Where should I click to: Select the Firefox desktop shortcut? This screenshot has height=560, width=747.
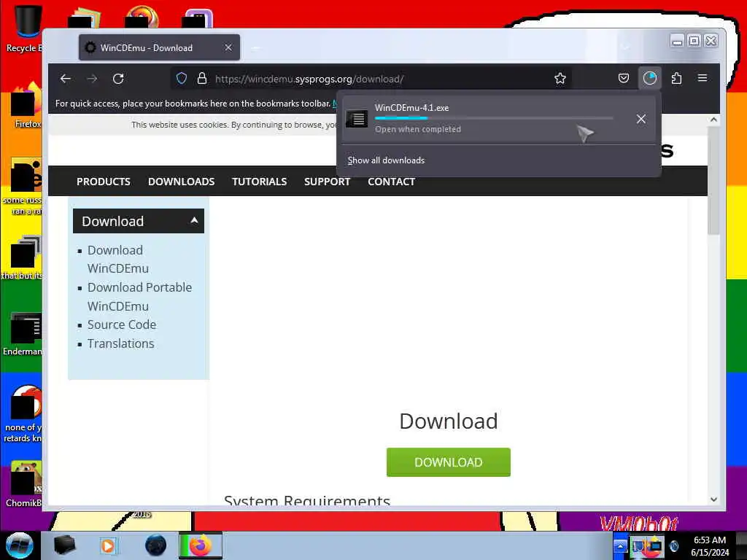(26, 106)
